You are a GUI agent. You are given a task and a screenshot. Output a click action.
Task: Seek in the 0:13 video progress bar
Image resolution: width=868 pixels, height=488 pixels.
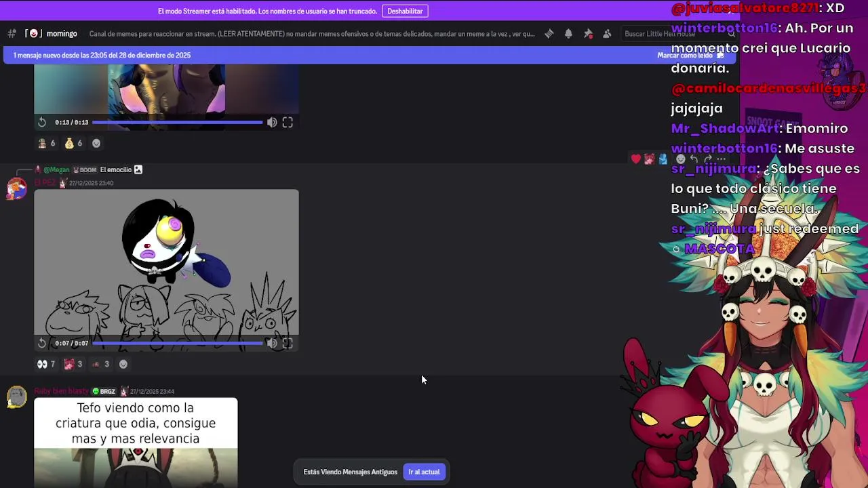[x=177, y=122]
